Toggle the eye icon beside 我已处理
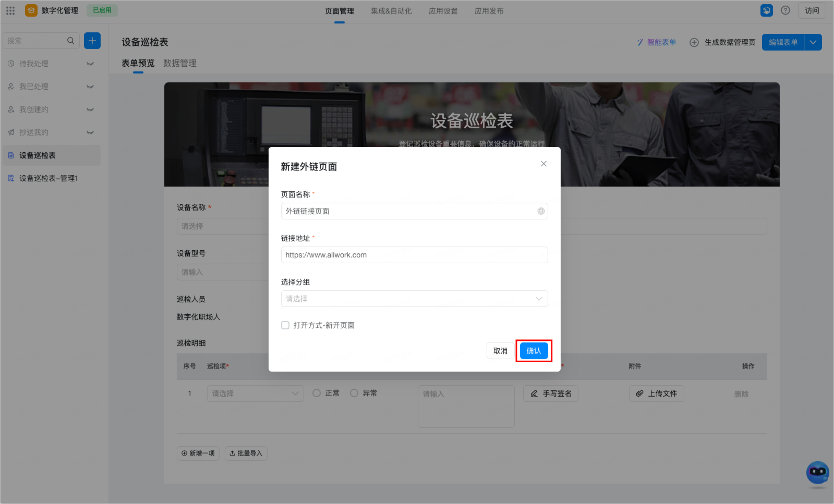Screen dimensions: 834x504 (x=90, y=87)
